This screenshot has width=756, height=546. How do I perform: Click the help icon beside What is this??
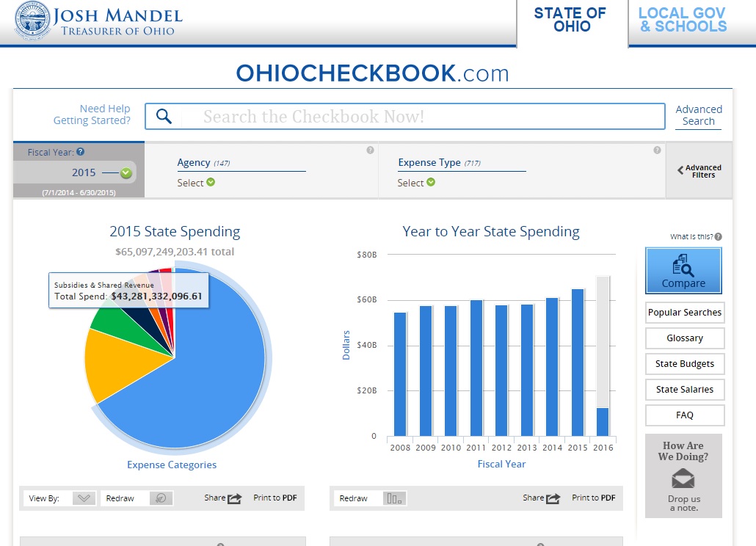coord(718,237)
